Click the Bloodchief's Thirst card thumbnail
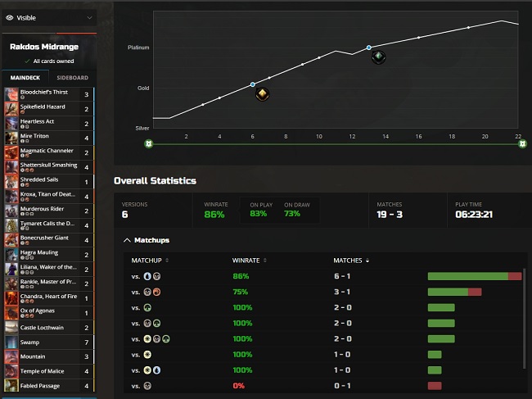Viewport: 532px width, 399px height. 11,94
